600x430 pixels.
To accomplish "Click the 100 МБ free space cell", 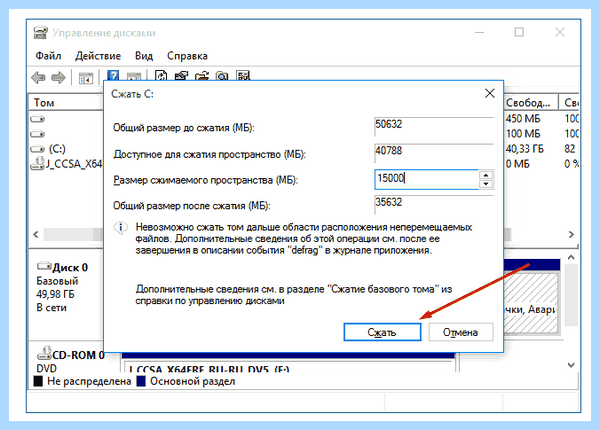I will tap(523, 134).
